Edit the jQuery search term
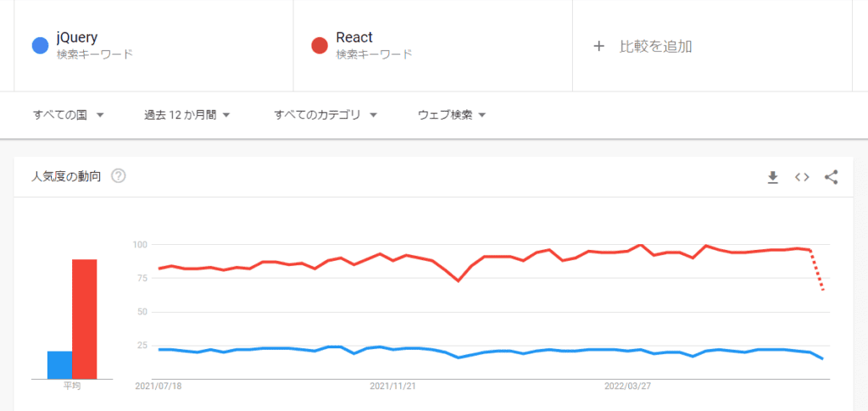This screenshot has width=868, height=411. click(x=77, y=37)
